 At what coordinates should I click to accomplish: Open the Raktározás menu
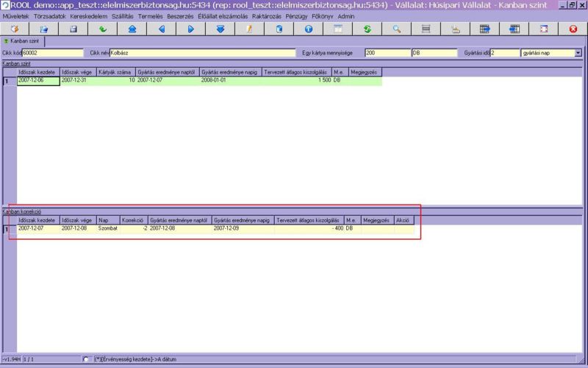pyautogui.click(x=267, y=16)
